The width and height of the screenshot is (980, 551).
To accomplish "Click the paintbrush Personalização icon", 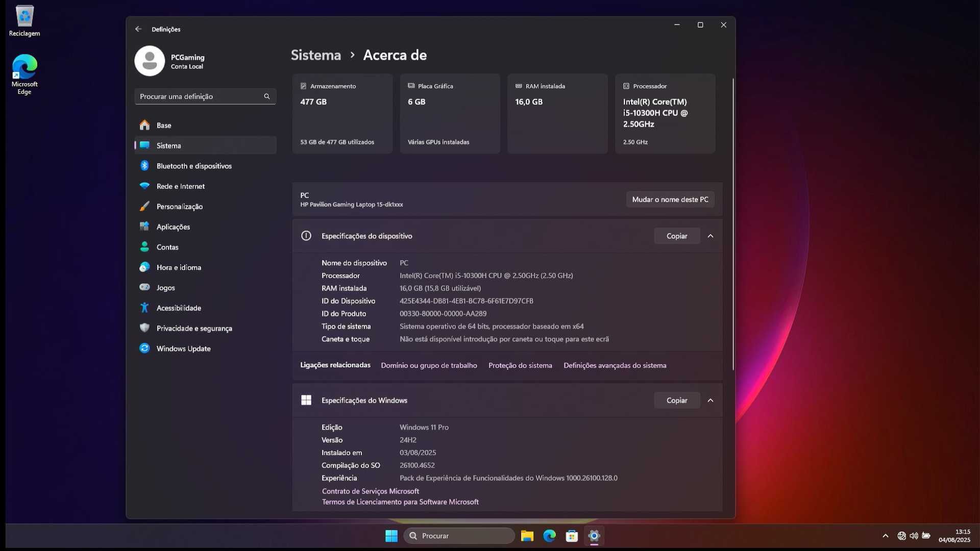I will (144, 206).
